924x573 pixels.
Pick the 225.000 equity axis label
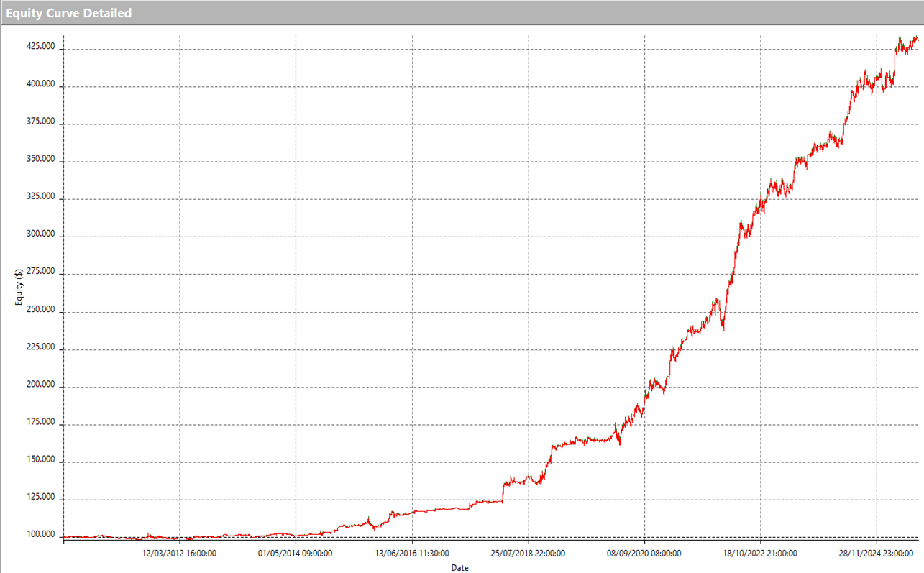pyautogui.click(x=41, y=347)
